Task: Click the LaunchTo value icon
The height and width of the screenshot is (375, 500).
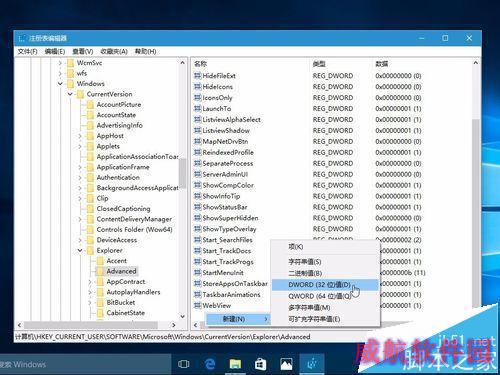Action: 198,109
